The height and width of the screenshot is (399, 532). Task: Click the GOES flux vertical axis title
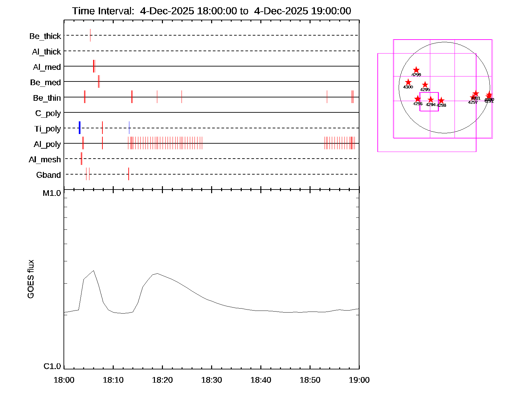[31, 279]
